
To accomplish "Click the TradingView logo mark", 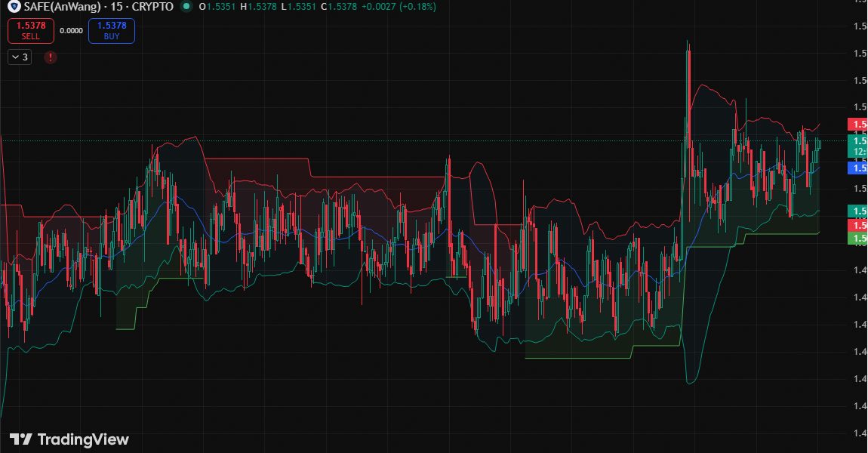I will click(x=20, y=439).
